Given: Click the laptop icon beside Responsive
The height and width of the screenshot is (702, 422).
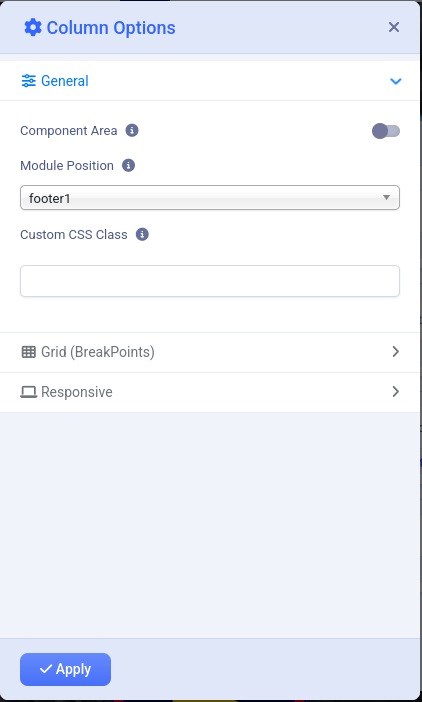Looking at the screenshot, I should [29, 392].
